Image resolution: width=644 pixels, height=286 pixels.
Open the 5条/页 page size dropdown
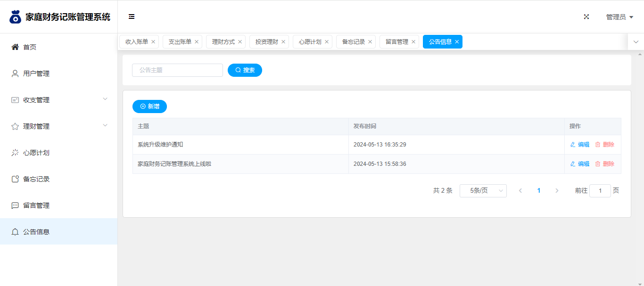483,191
